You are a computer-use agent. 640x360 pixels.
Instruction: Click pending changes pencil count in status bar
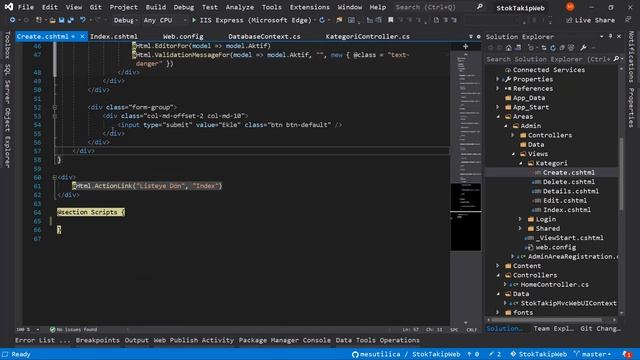coord(495,354)
